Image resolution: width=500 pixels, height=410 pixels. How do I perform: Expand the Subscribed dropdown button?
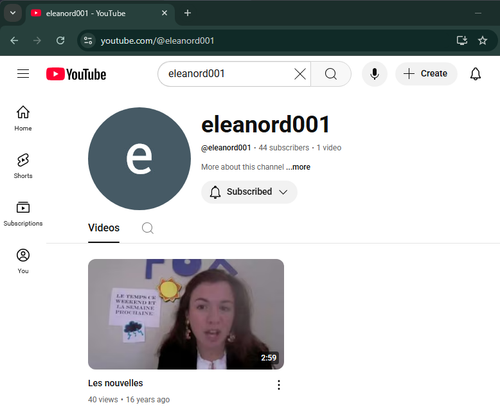[x=249, y=192]
